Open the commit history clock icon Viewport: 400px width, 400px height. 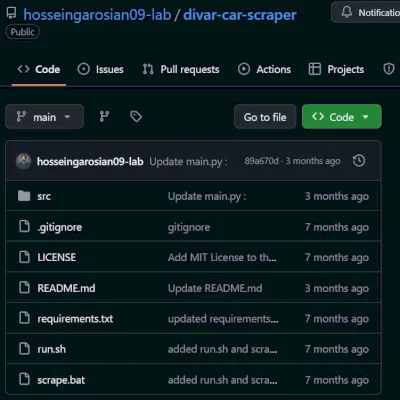(x=359, y=161)
